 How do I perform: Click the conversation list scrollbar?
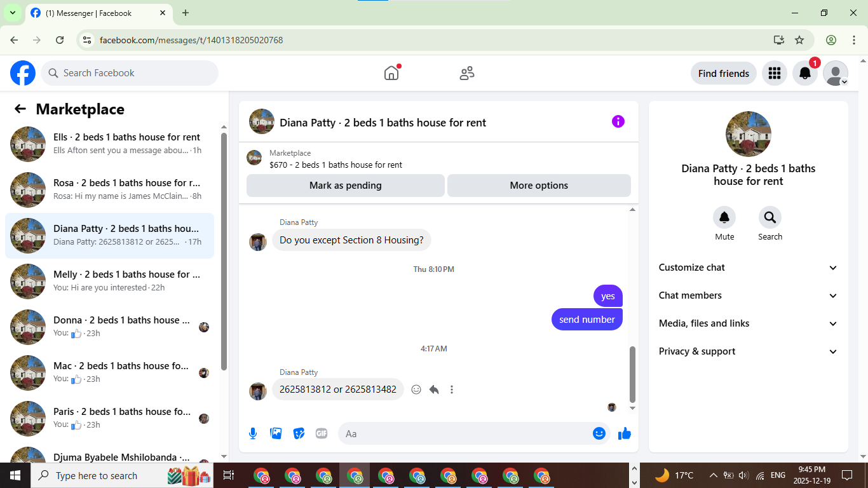(224, 251)
